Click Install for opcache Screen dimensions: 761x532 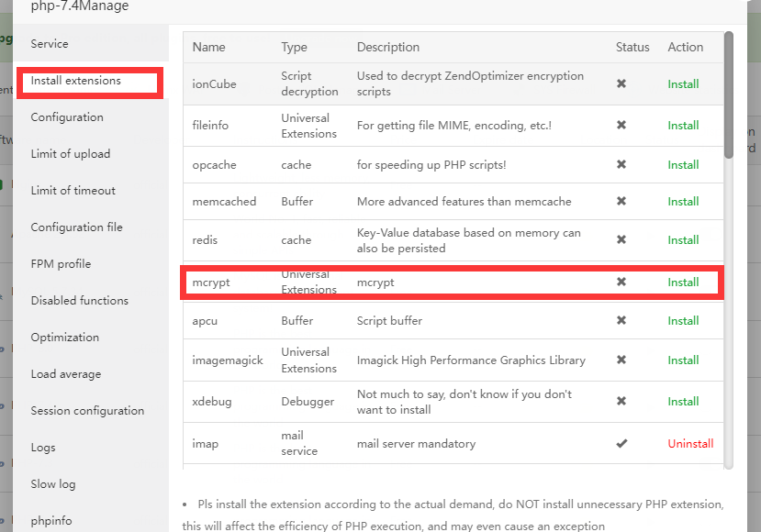click(x=683, y=165)
